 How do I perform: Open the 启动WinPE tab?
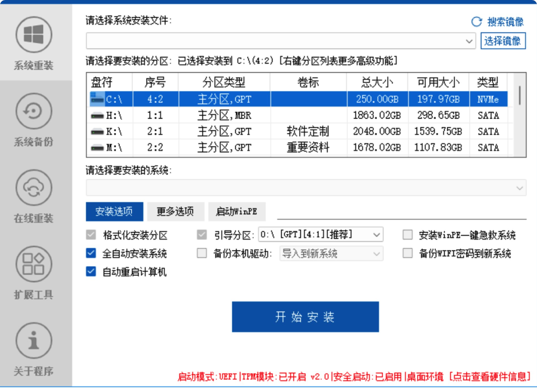coord(237,211)
